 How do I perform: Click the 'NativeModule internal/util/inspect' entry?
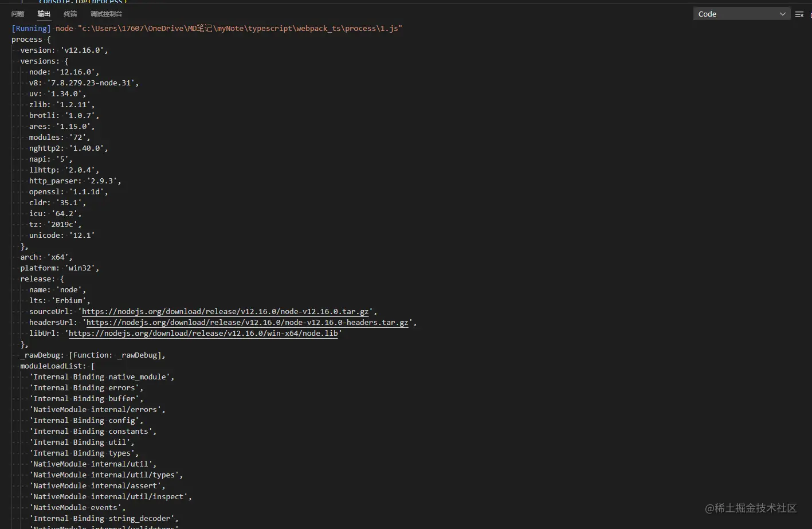111,497
